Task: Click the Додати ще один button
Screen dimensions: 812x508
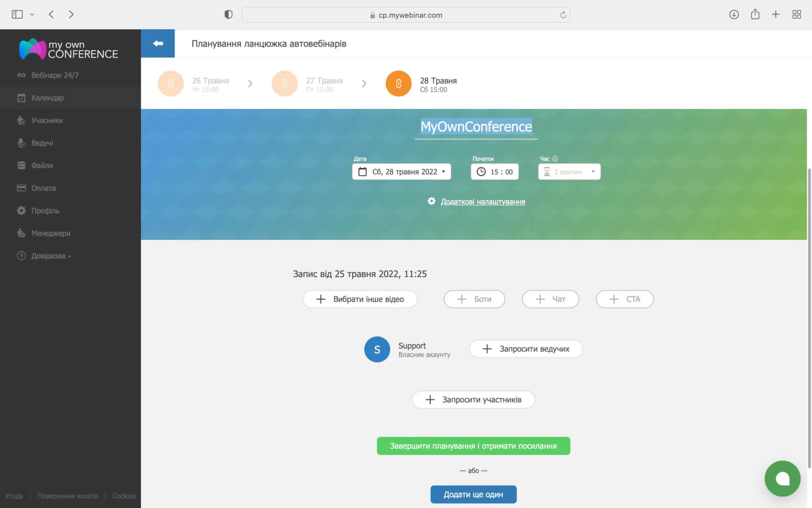Action: (x=473, y=495)
